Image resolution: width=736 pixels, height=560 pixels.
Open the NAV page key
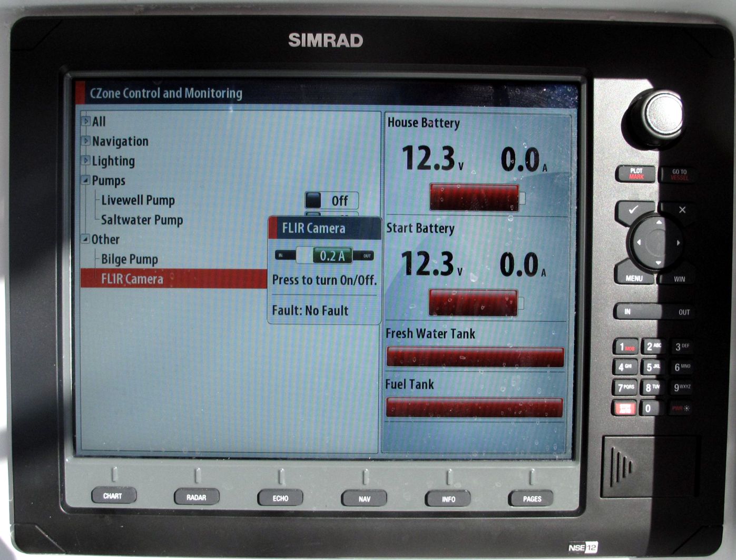click(x=364, y=498)
